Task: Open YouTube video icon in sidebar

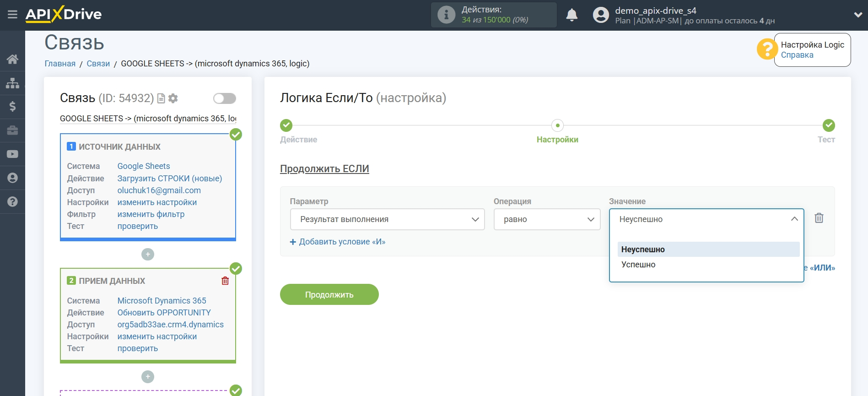Action: click(x=12, y=154)
